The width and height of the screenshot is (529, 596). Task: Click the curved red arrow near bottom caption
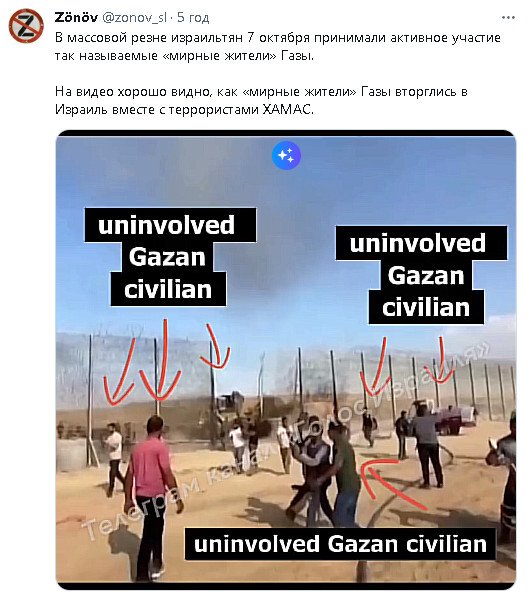(391, 482)
